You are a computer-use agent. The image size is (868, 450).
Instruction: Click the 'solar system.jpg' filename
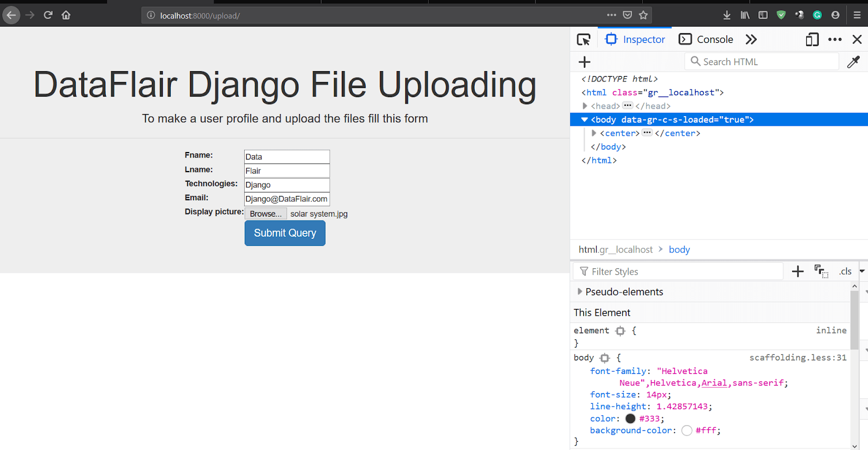pyautogui.click(x=319, y=214)
